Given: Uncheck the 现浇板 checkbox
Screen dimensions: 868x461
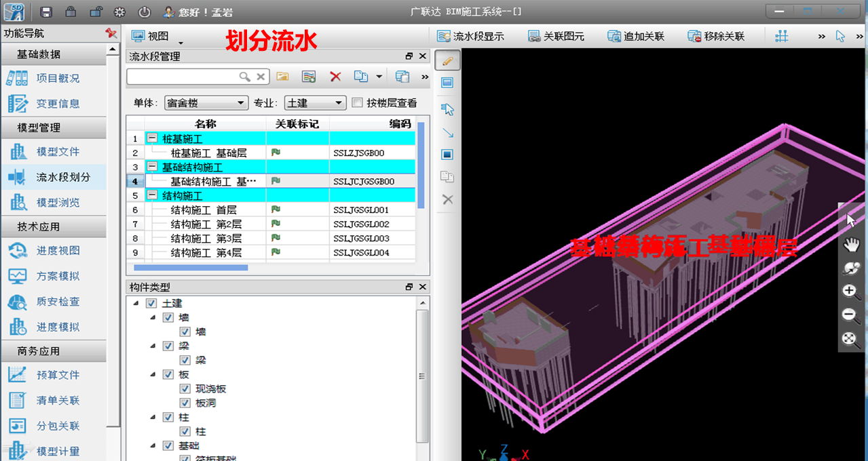Looking at the screenshot, I should point(185,388).
